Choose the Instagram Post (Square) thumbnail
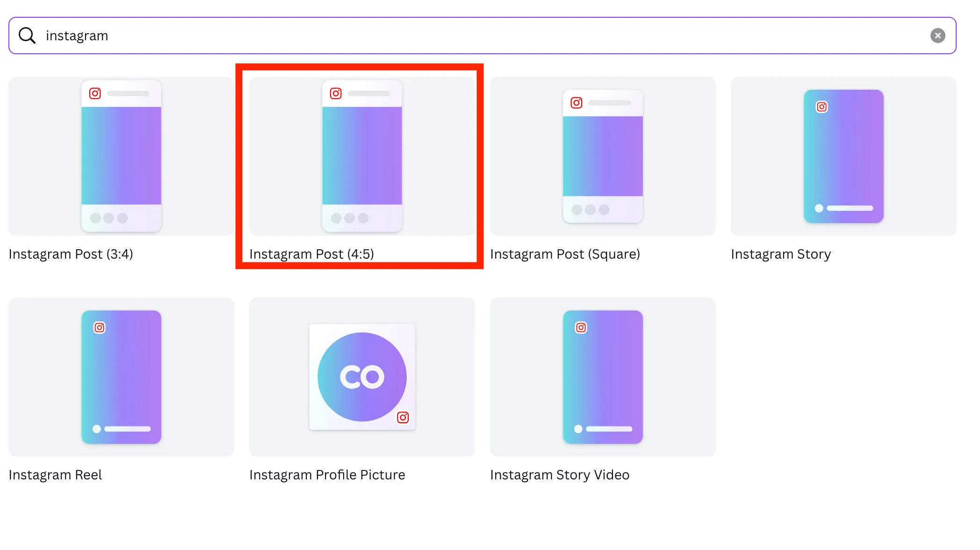The width and height of the screenshot is (980, 550). [603, 156]
